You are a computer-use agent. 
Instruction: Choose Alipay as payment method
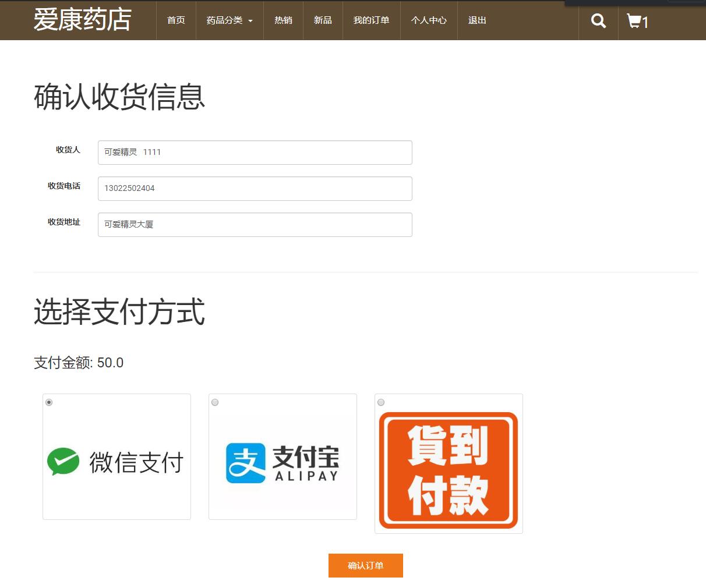point(215,402)
